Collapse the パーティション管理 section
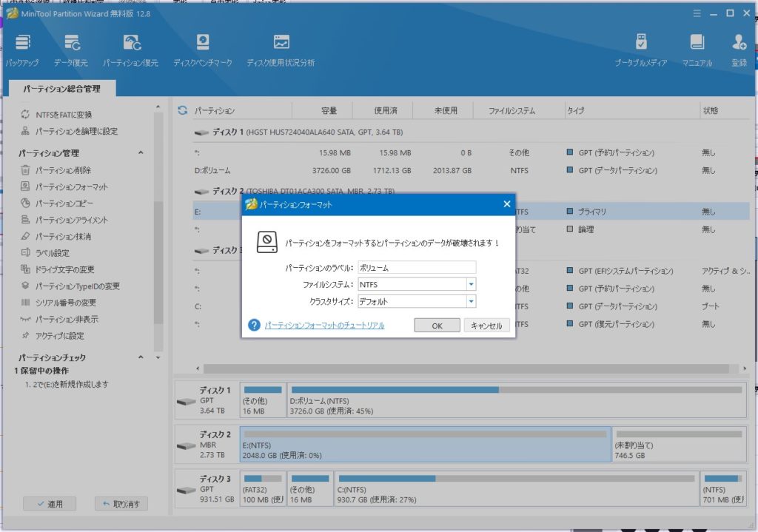This screenshot has width=758, height=532. 141,153
